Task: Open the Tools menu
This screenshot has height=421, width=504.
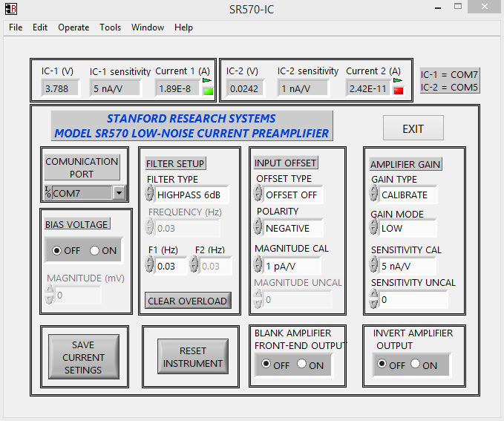Action: (111, 27)
